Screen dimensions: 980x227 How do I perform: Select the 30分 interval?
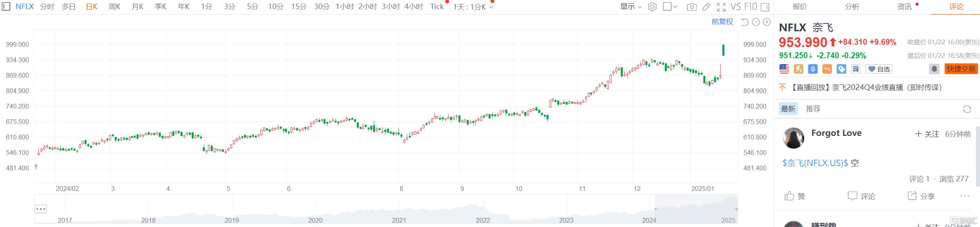coord(322,7)
